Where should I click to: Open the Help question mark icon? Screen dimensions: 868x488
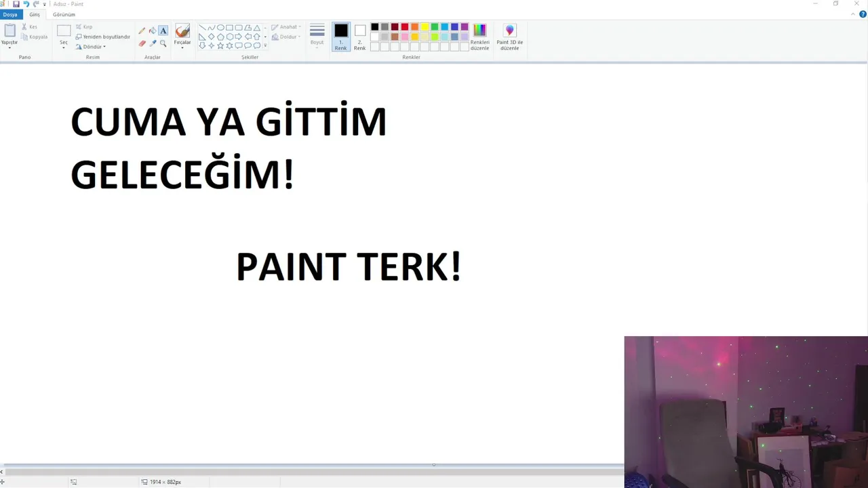(x=863, y=14)
